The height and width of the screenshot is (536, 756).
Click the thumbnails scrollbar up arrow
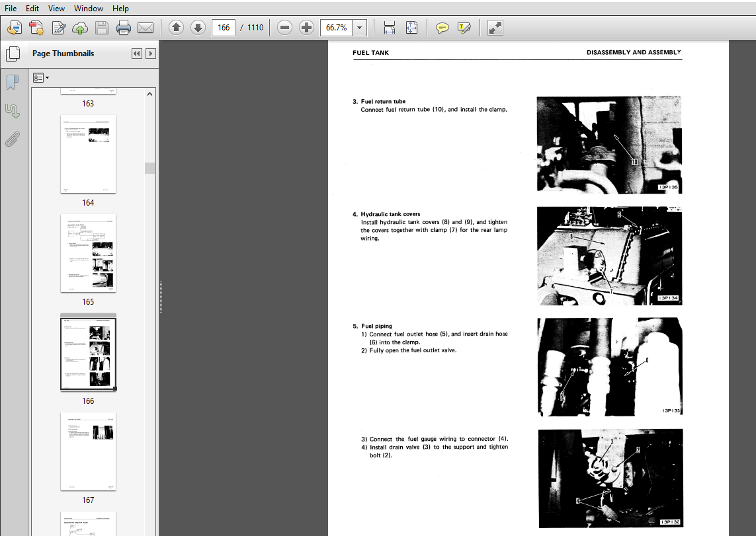(x=150, y=94)
